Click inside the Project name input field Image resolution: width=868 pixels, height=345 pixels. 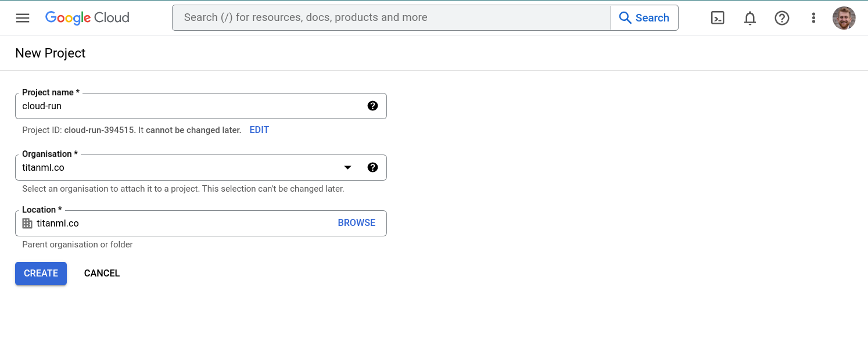click(174, 106)
